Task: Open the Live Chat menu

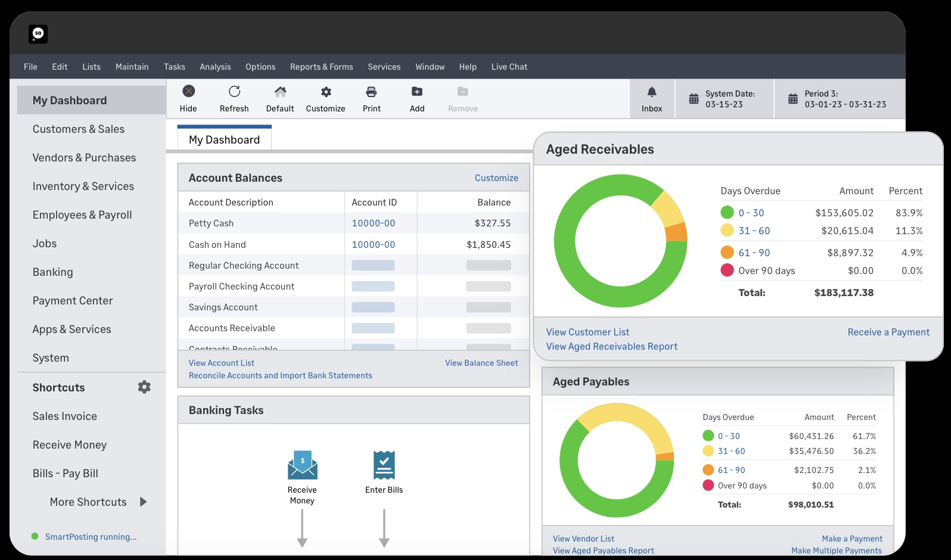Action: coord(509,67)
